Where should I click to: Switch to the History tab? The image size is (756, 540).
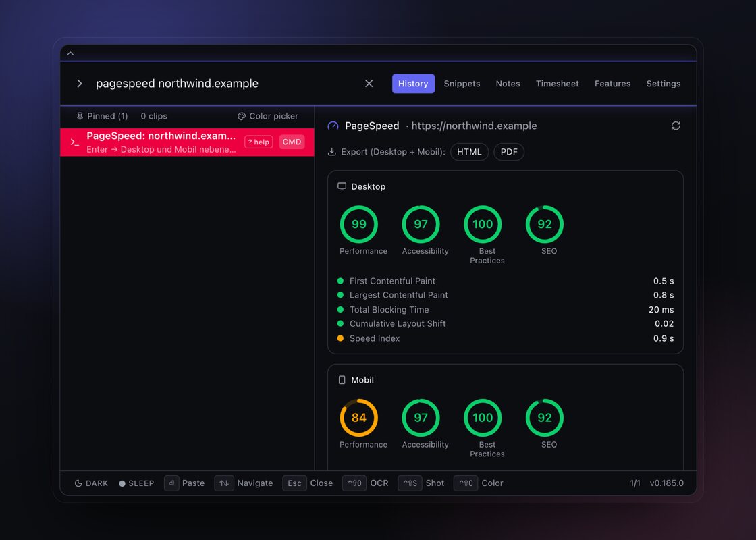click(x=413, y=84)
